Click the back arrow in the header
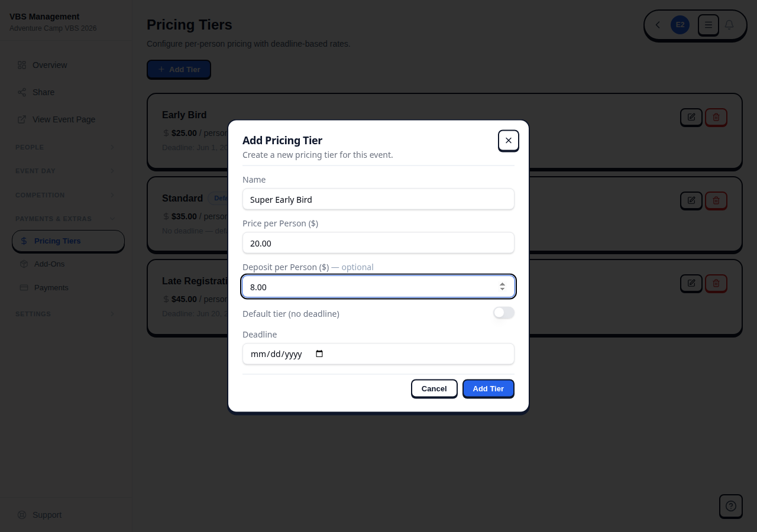 (x=658, y=25)
